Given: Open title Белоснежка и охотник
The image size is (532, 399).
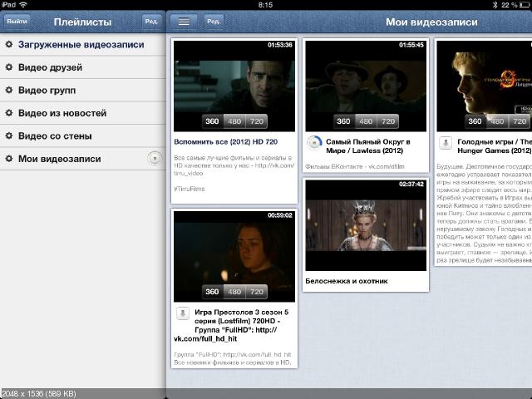Looking at the screenshot, I should (347, 281).
